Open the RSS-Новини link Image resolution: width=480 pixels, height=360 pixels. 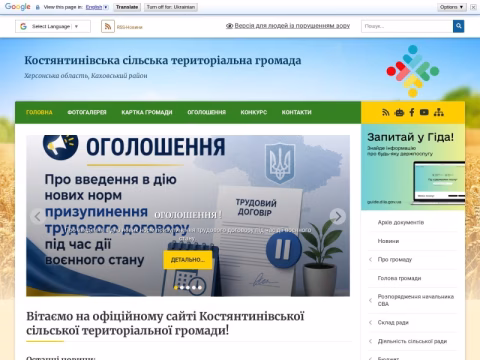coord(130,27)
